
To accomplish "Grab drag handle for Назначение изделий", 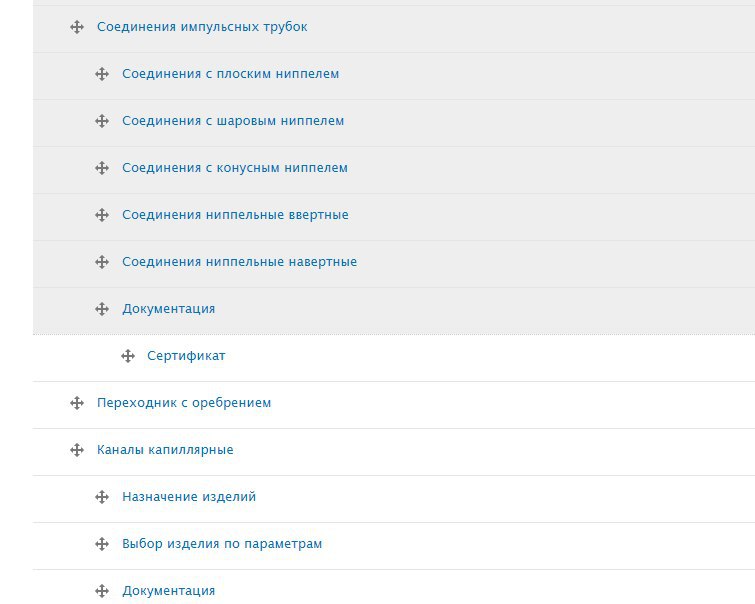I will click(x=102, y=497).
